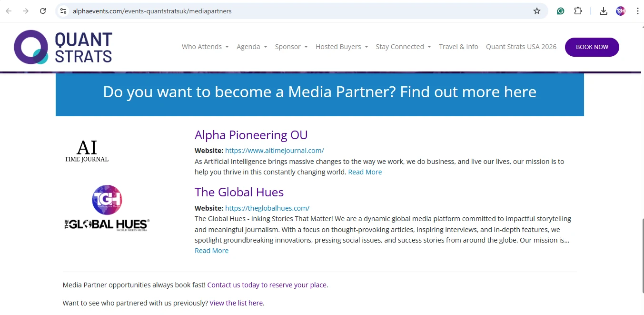
Task: Open Chrome's three-dot menu
Action: point(637,10)
